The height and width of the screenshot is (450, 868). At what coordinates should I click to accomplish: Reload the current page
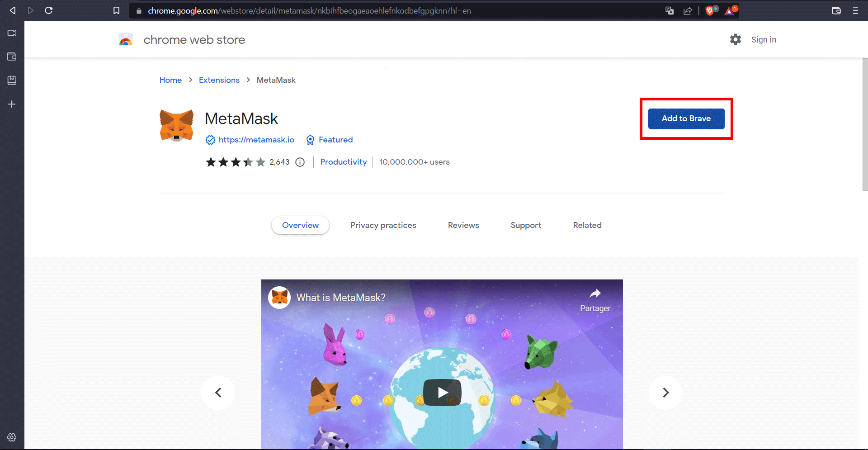[49, 10]
